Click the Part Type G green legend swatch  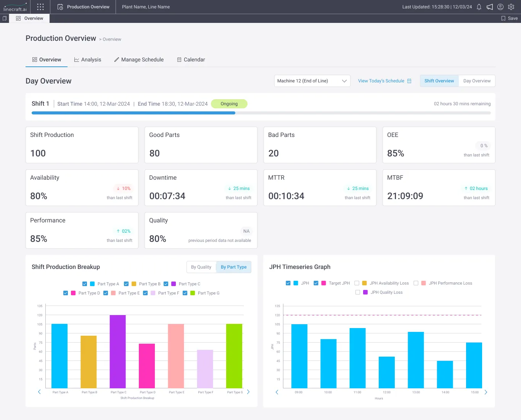pos(193,293)
